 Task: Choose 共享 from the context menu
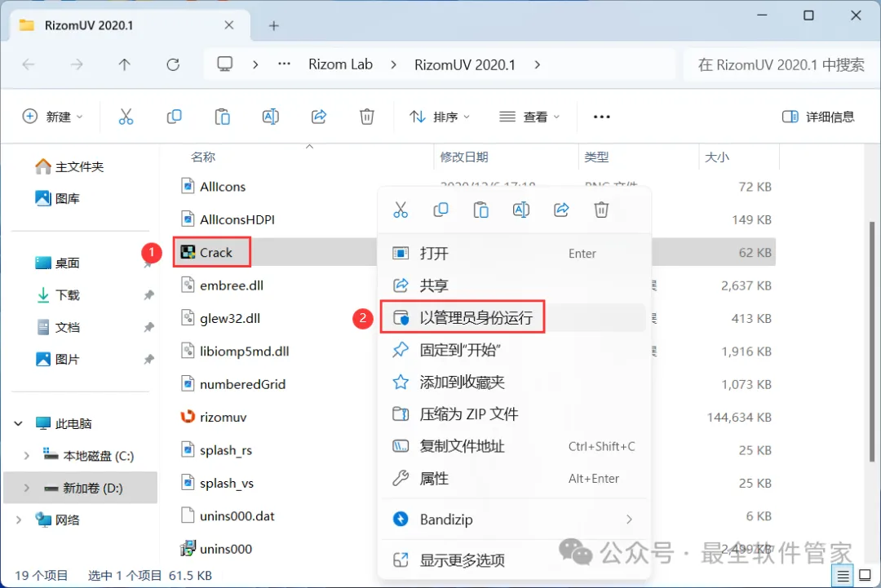pos(514,285)
